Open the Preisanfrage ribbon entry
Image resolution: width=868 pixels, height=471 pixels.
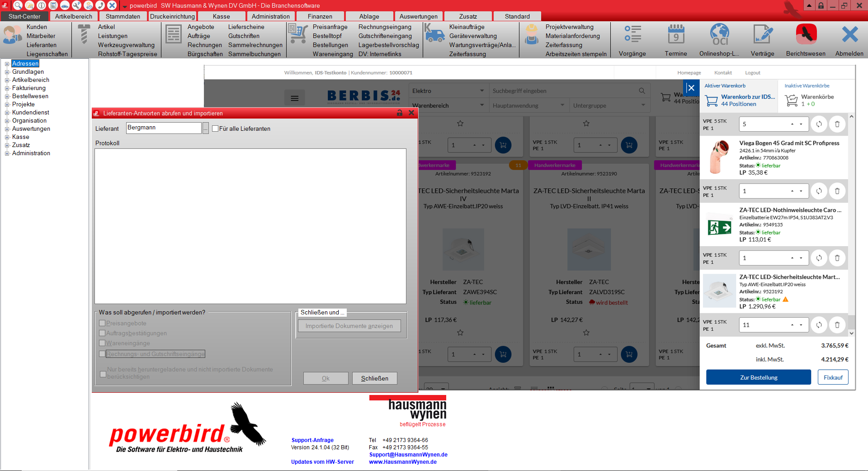tap(330, 27)
